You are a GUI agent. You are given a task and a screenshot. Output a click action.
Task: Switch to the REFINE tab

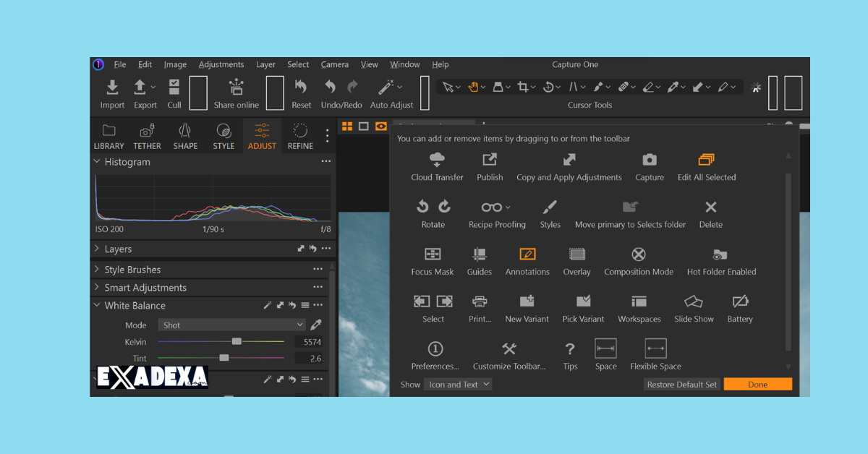[x=300, y=136]
